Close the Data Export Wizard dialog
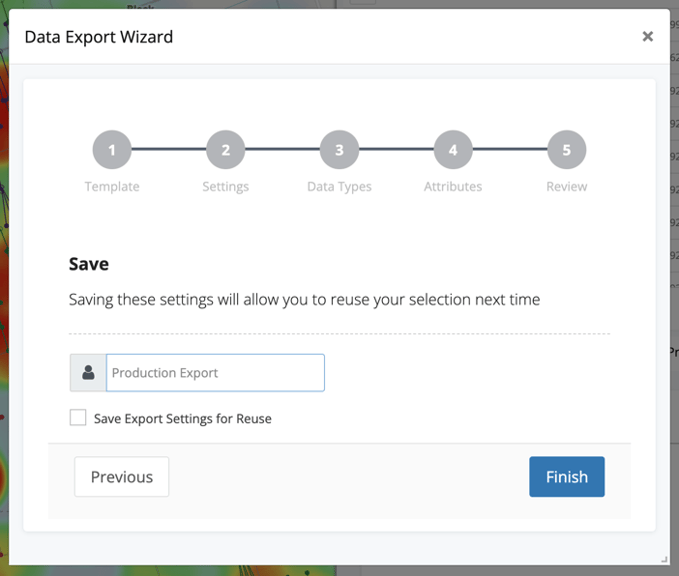This screenshot has height=576, width=679. point(647,36)
